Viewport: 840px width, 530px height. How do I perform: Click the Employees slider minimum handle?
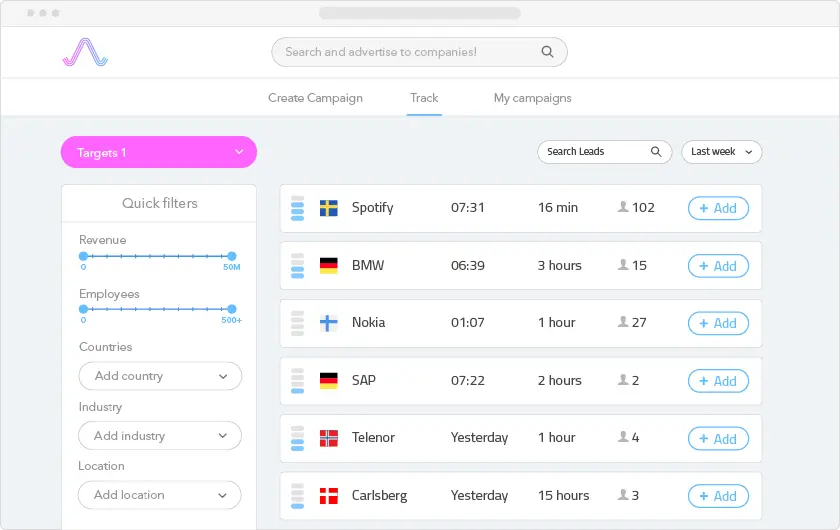[x=83, y=309]
